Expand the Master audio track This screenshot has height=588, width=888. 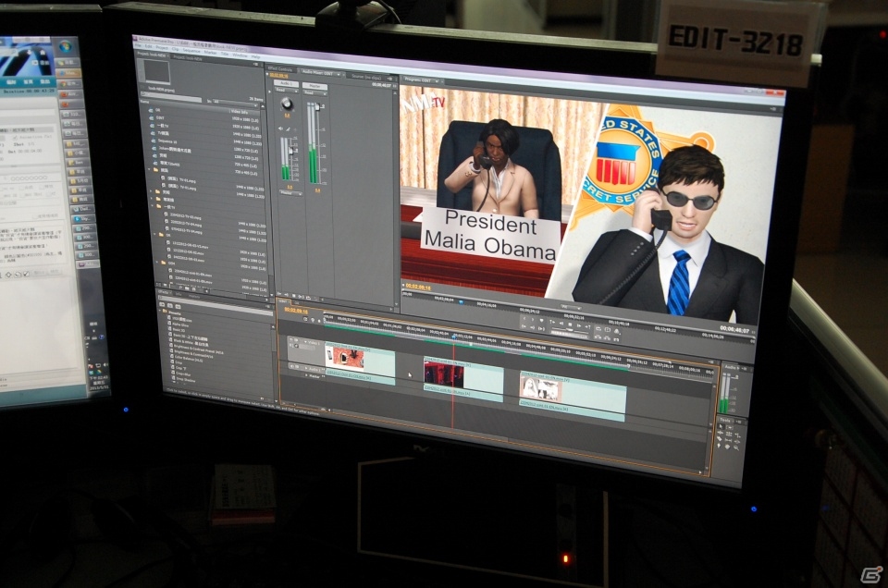click(x=306, y=375)
